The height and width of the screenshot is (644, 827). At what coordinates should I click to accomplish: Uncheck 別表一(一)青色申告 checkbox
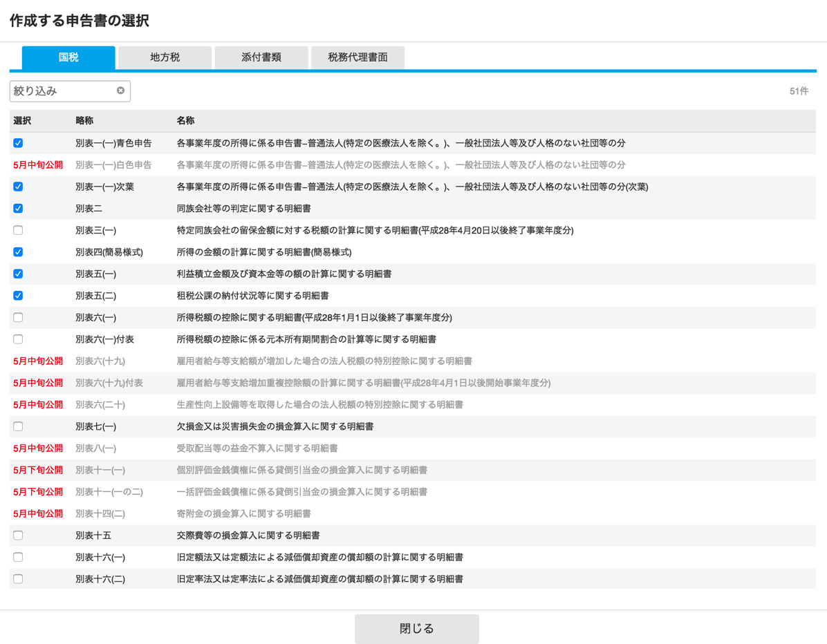tap(18, 143)
